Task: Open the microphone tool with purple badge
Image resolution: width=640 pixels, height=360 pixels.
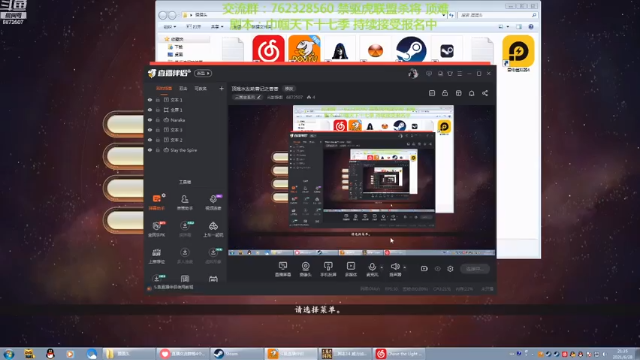Action: [x=213, y=199]
